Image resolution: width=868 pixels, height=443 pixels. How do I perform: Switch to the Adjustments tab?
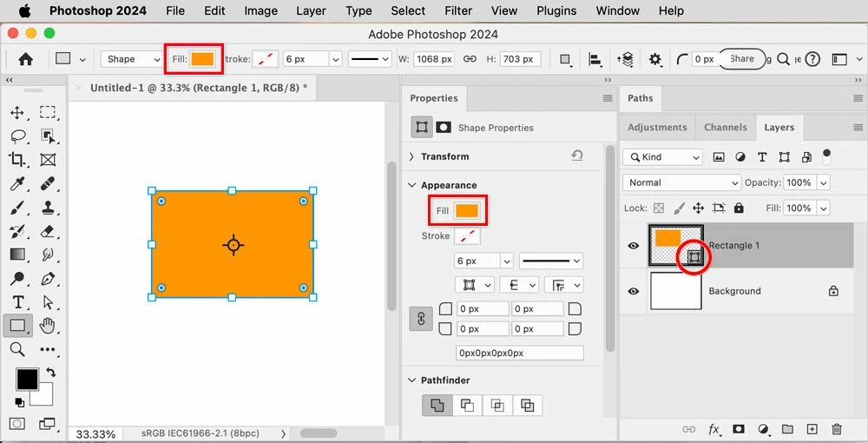pos(657,128)
